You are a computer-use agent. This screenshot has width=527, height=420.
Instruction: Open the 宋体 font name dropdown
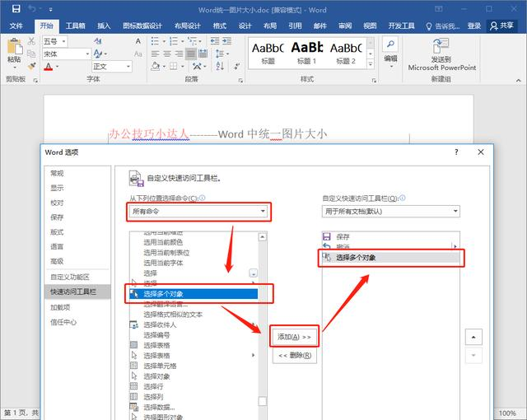tap(87, 54)
